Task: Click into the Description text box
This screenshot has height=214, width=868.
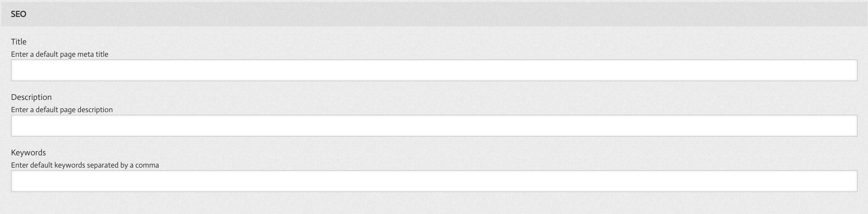Action: [x=434, y=126]
